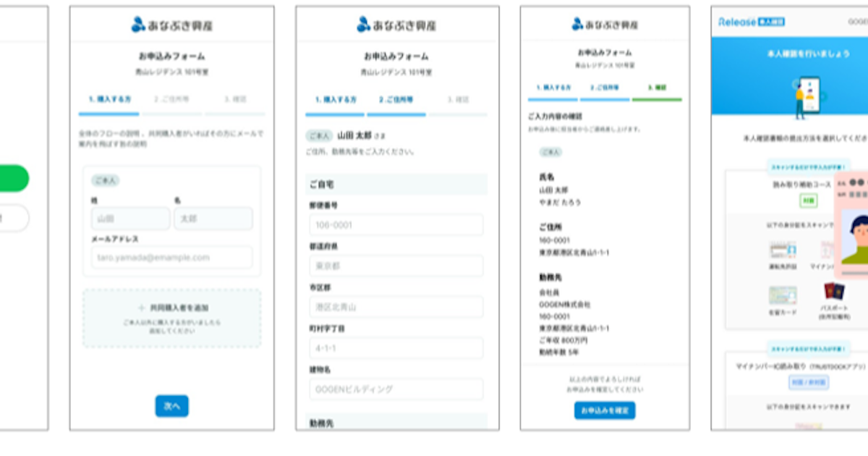This screenshot has height=456, width=868.
Task: Click the building name field showing GOGENビルディング
Action: (396, 389)
